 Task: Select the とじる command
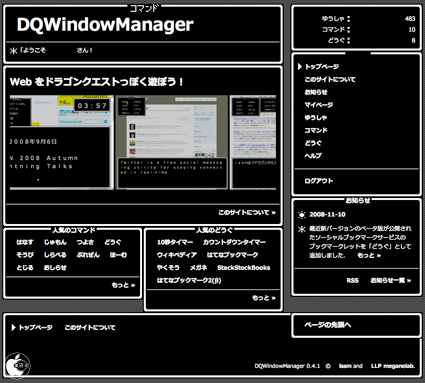25,268
